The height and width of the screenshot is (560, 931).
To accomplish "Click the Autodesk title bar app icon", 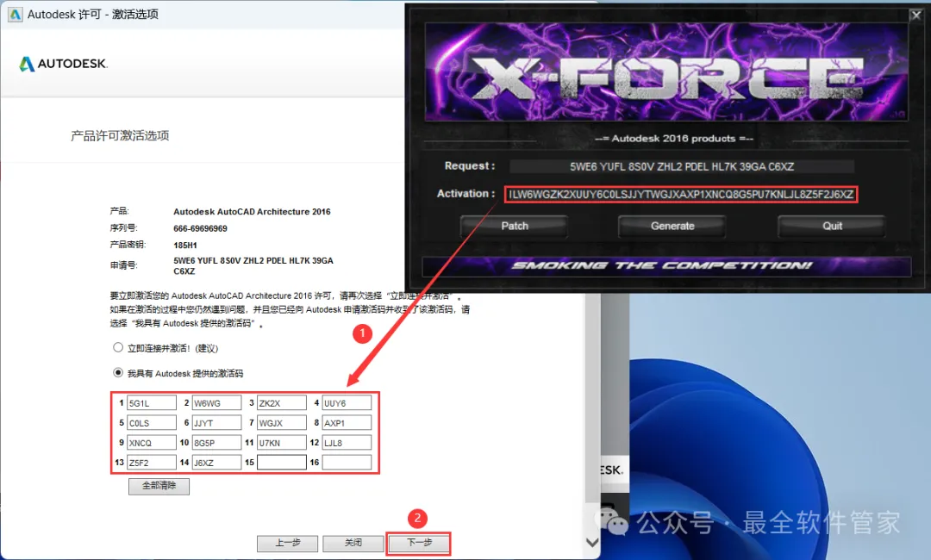I will (15, 15).
